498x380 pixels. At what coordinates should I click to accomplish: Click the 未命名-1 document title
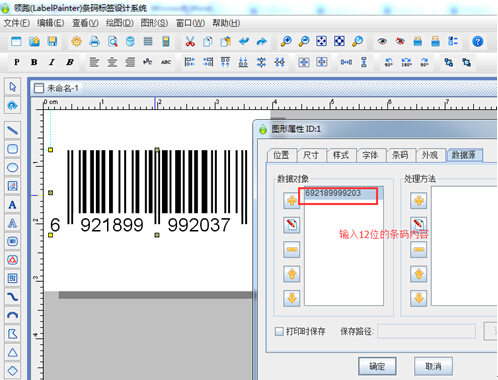click(x=62, y=88)
